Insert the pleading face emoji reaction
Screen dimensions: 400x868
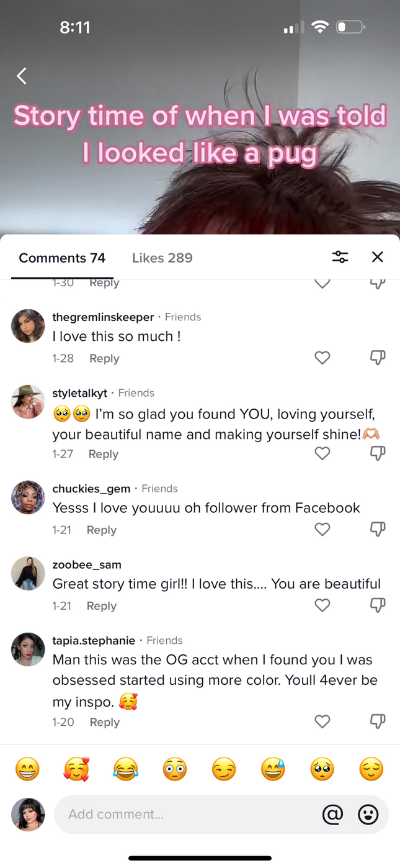pos(322,770)
